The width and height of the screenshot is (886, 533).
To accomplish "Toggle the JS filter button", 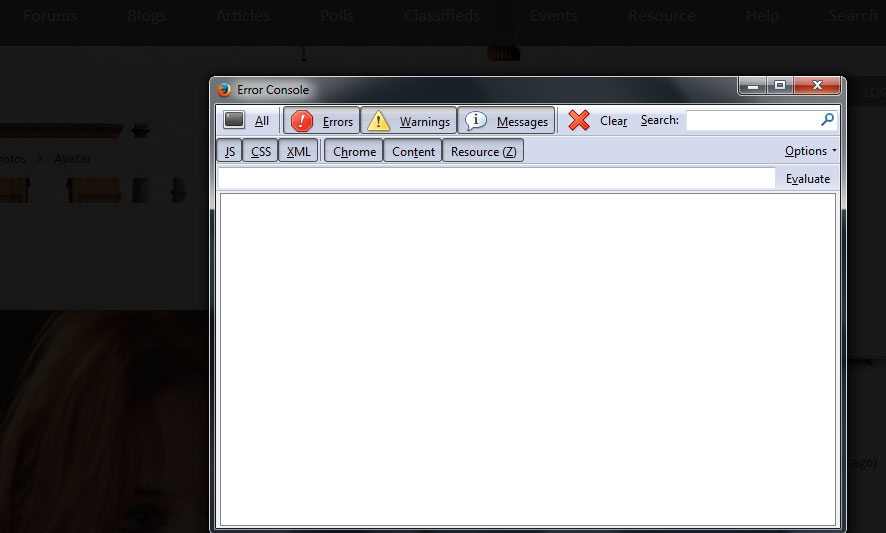I will (x=229, y=151).
